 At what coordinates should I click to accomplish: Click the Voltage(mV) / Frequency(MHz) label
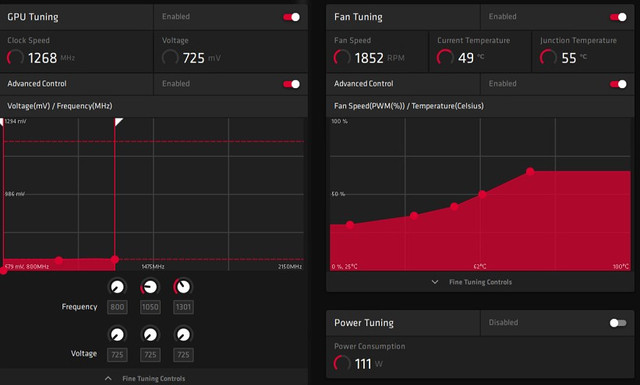click(x=60, y=106)
